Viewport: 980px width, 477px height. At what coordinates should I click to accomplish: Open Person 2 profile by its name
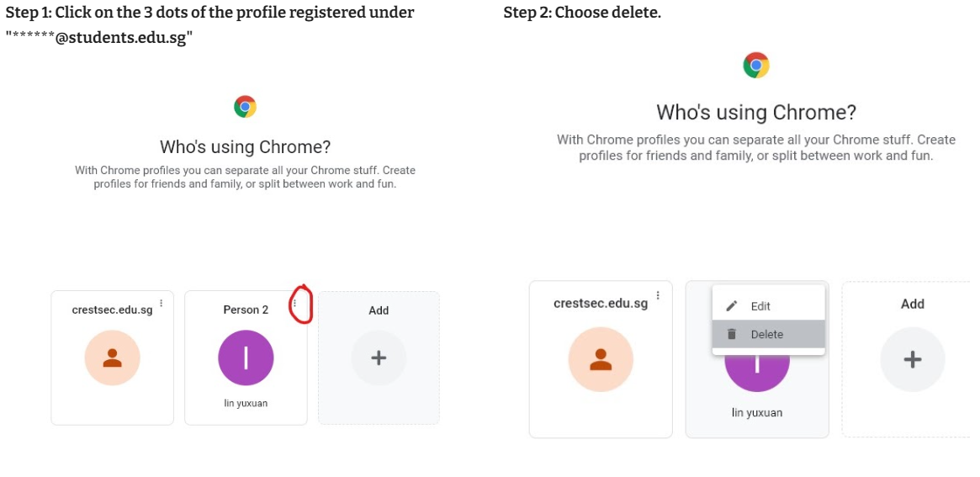246,310
